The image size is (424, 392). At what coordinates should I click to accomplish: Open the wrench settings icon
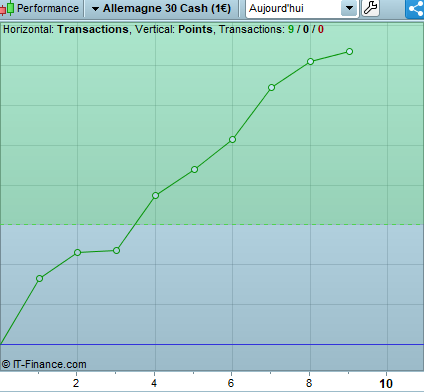point(370,8)
